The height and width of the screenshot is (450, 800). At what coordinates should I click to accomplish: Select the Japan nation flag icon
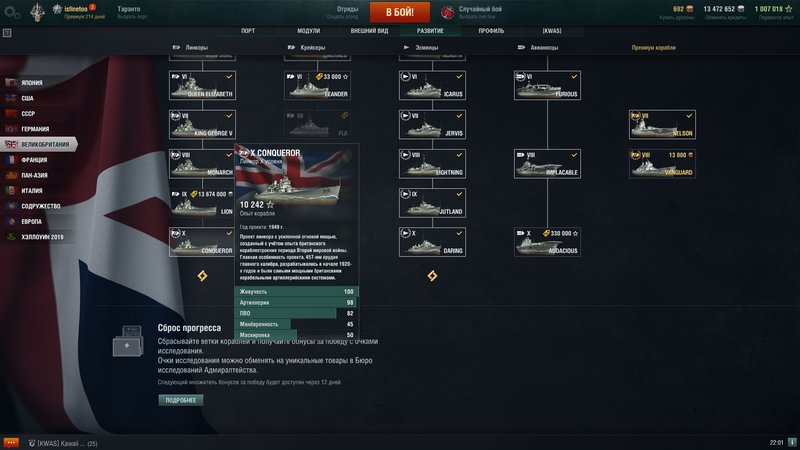[x=11, y=83]
